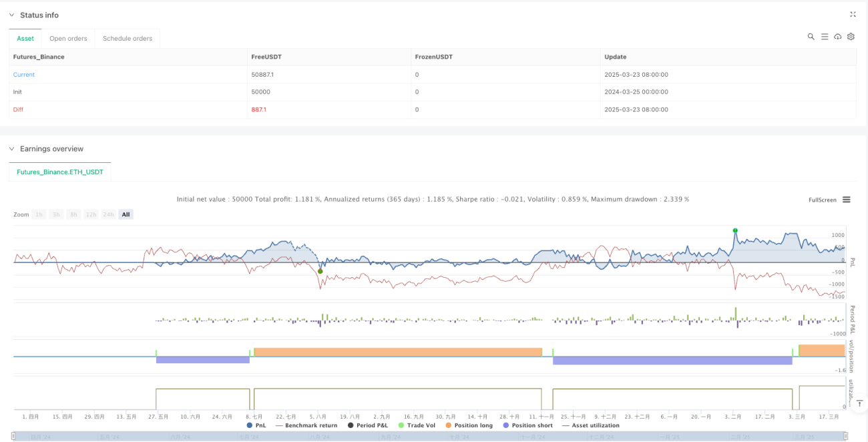Toggle Benchmark return series in legend
This screenshot has height=442, width=868.
click(306, 425)
